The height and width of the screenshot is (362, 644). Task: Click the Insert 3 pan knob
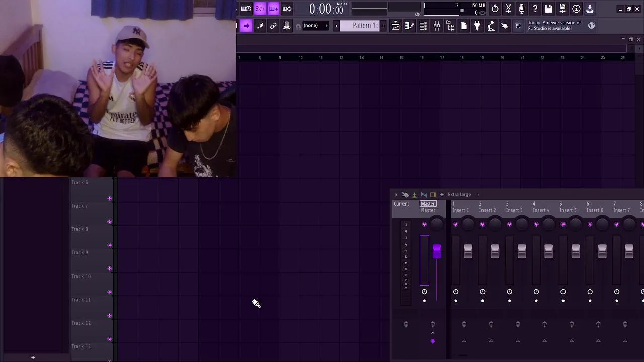522,224
